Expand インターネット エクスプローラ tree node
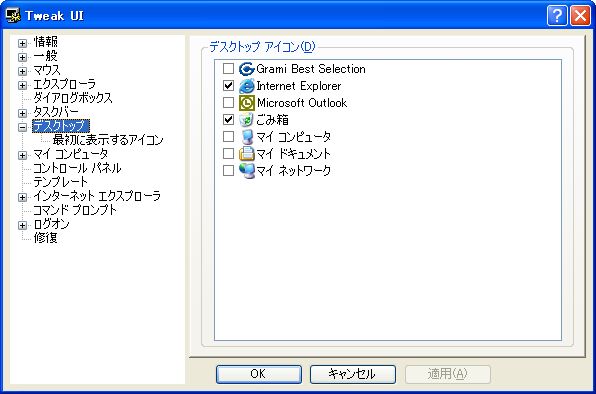Viewport: 596px width, 394px height. (x=22, y=197)
